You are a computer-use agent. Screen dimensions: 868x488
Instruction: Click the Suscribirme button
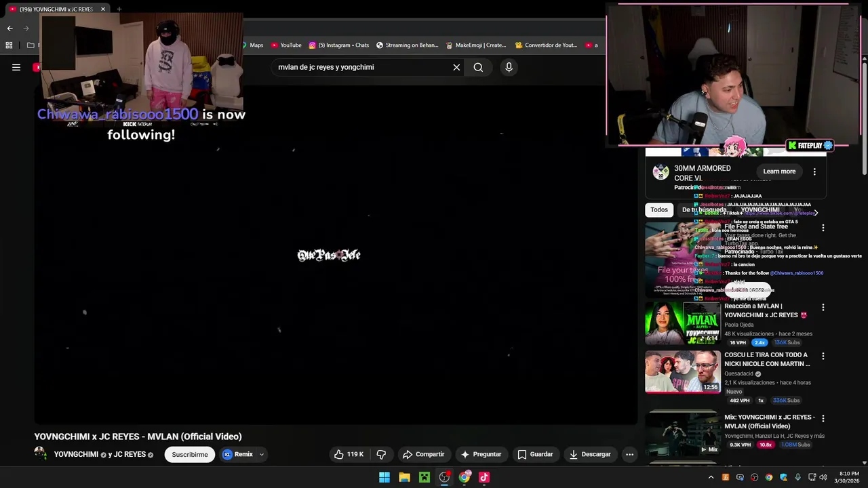click(x=190, y=454)
